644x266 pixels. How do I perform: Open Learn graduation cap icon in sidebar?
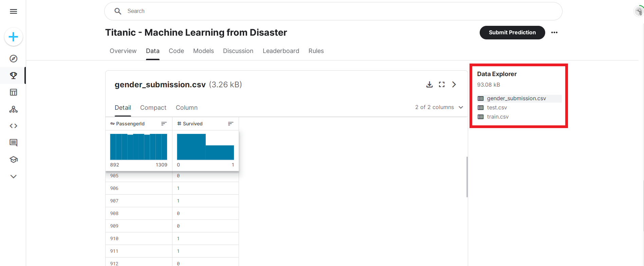pos(14,160)
